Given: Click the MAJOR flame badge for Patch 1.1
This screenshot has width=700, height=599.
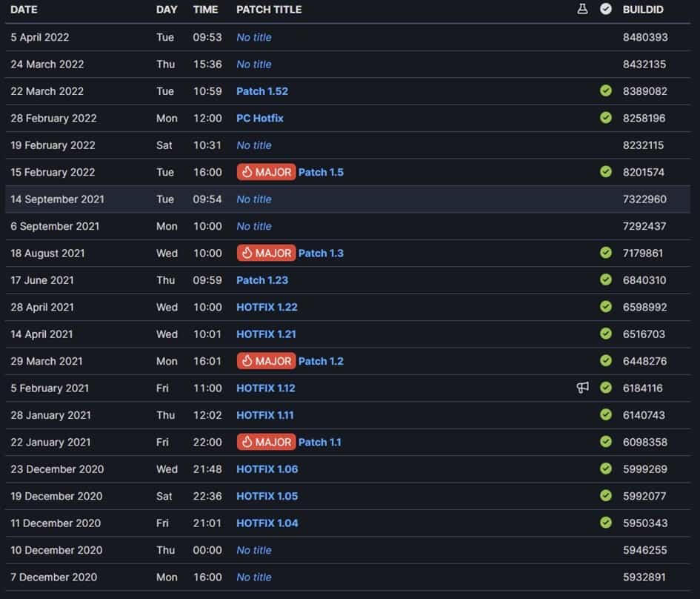Looking at the screenshot, I should pos(266,442).
